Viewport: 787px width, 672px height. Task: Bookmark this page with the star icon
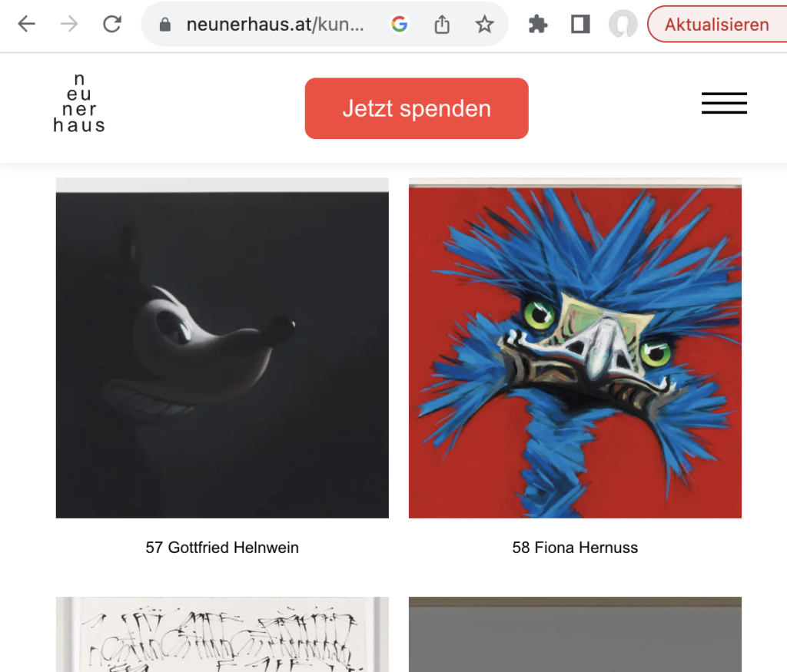[x=484, y=24]
